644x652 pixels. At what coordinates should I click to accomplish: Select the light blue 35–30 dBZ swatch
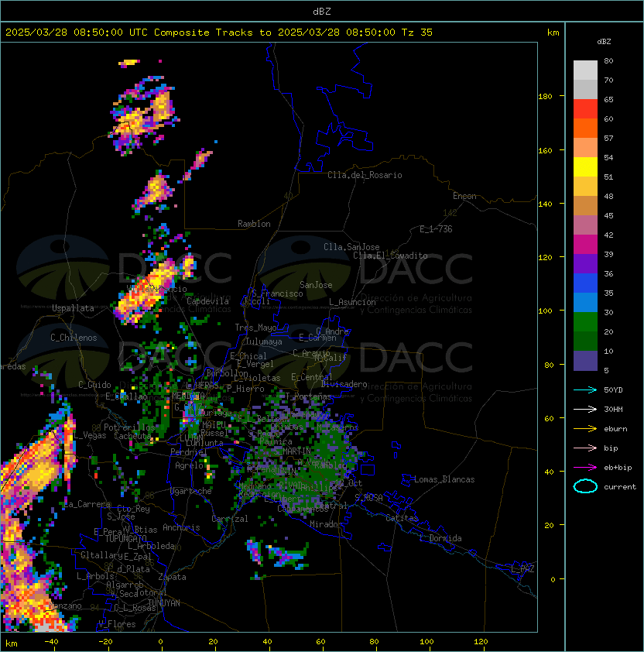click(585, 302)
